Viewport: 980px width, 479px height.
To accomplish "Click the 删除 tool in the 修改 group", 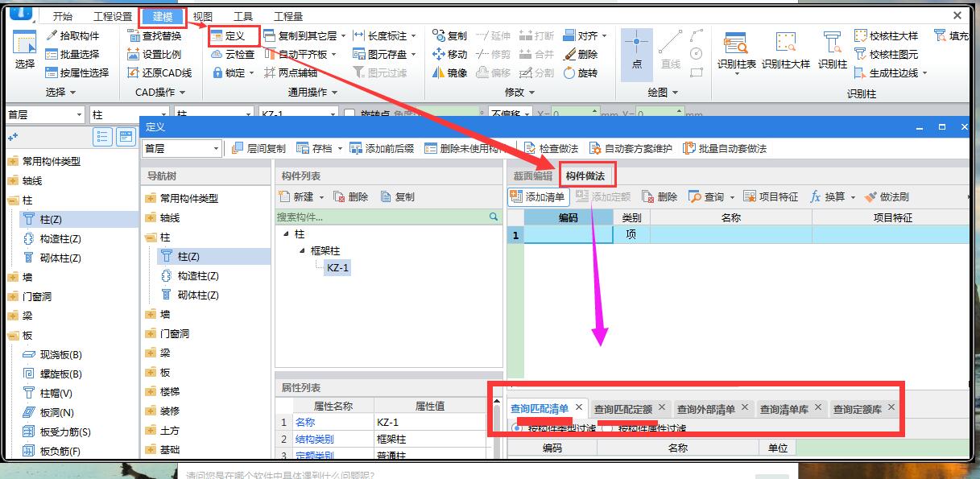I will point(581,54).
